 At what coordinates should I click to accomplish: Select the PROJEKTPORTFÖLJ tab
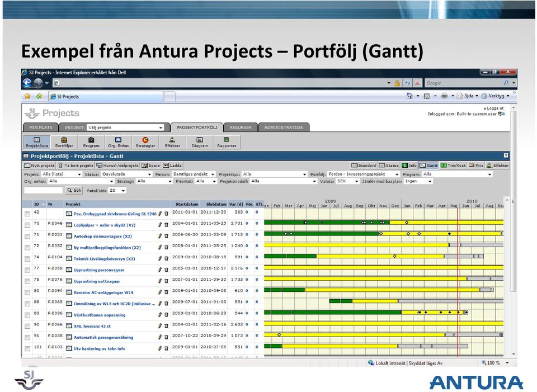197,127
